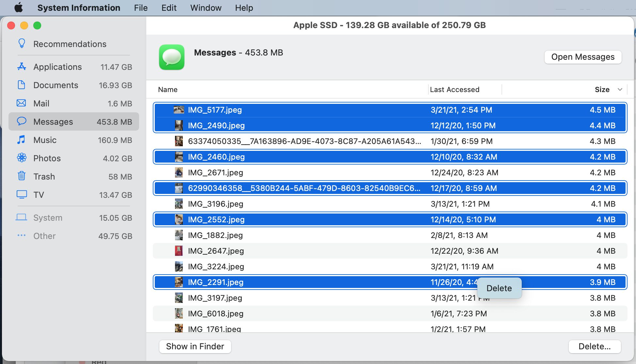Open the Apple menu
This screenshot has width=636, height=364.
click(x=19, y=8)
